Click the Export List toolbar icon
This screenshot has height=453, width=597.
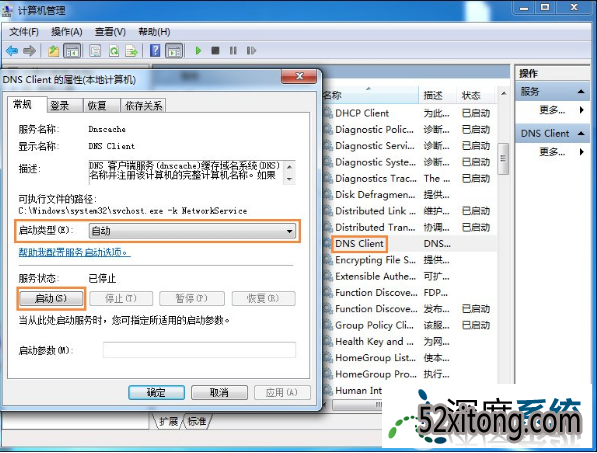pos(132,51)
